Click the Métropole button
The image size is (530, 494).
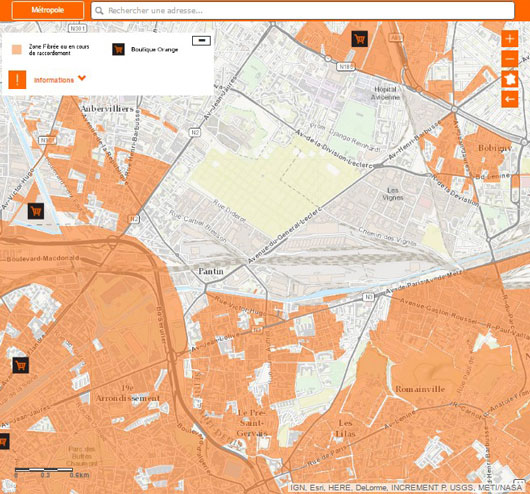[48, 10]
